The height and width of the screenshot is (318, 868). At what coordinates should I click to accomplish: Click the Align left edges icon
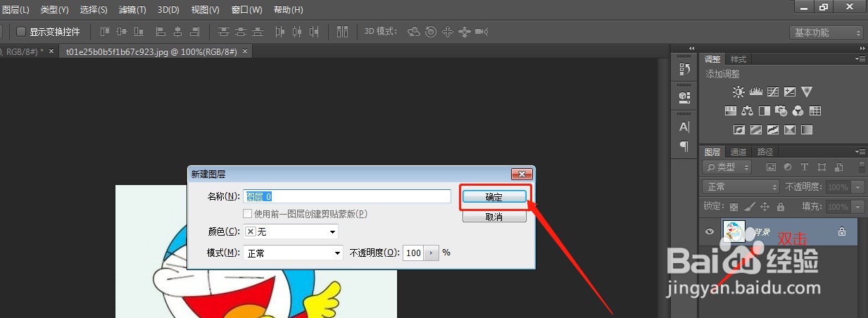(x=161, y=32)
